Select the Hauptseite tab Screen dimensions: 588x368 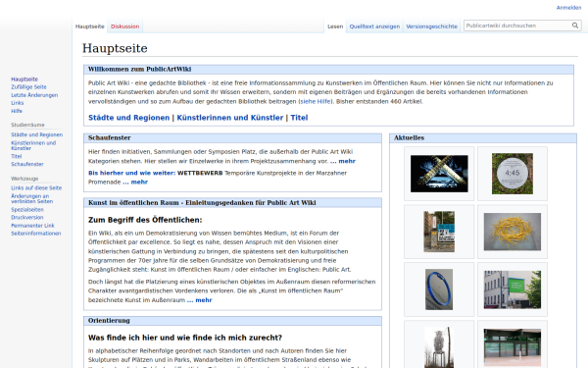pos(89,26)
